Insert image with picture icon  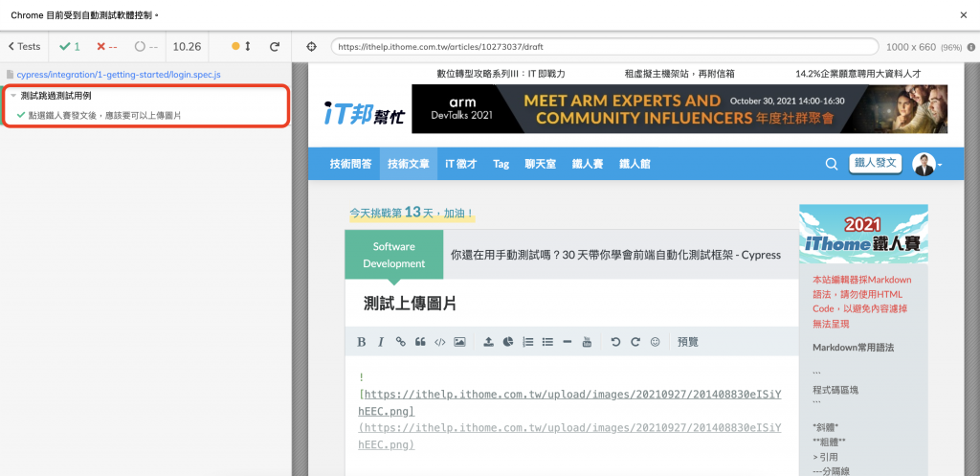(x=459, y=342)
